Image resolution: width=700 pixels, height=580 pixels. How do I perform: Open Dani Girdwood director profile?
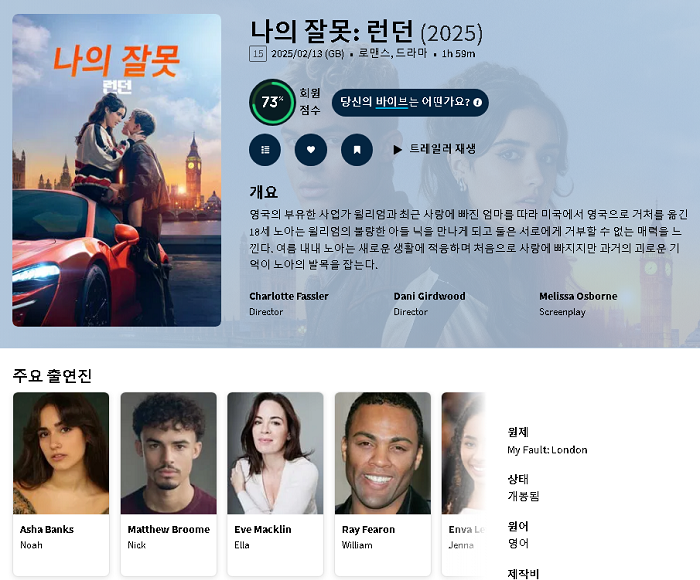click(429, 296)
